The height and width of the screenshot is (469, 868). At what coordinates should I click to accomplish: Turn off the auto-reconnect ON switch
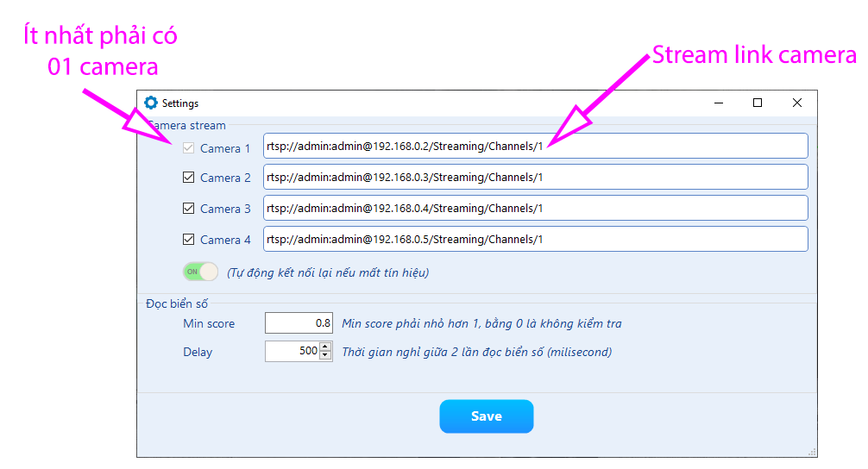coord(200,272)
